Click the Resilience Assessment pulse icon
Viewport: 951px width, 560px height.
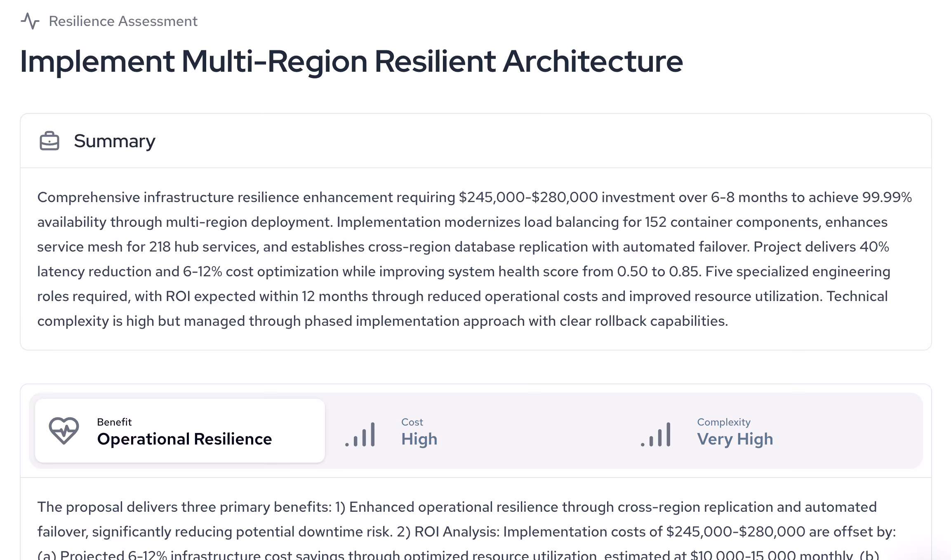coord(30,21)
